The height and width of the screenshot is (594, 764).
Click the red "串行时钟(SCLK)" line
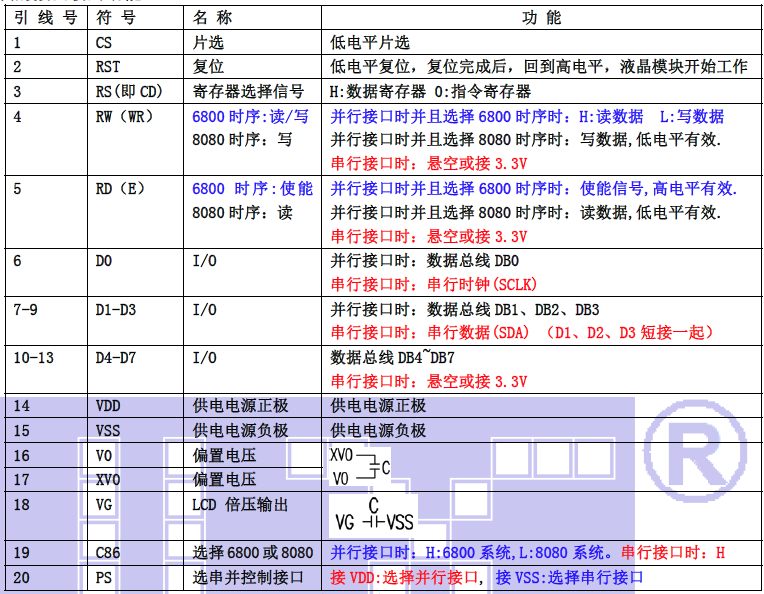point(425,284)
